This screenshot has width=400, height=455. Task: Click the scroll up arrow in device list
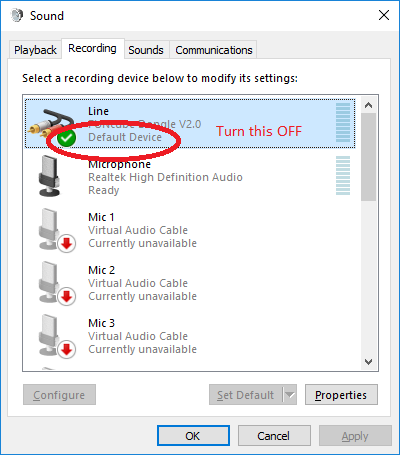tap(368, 105)
